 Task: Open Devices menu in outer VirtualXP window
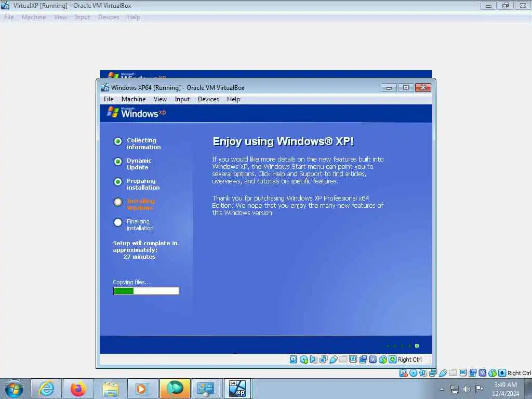(109, 17)
